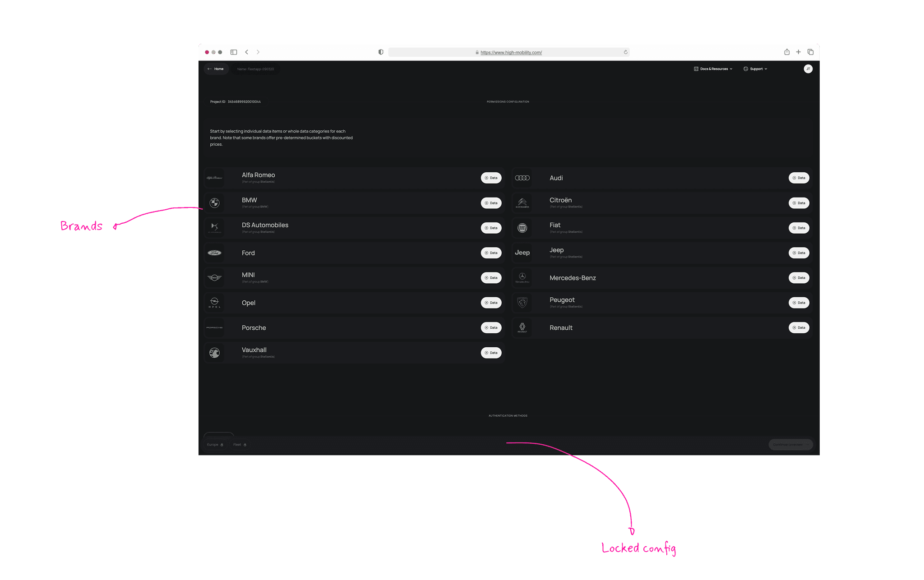Click the Mercedes-Benz star logo
Viewport: 924px width, 580px height.
pyautogui.click(x=522, y=278)
